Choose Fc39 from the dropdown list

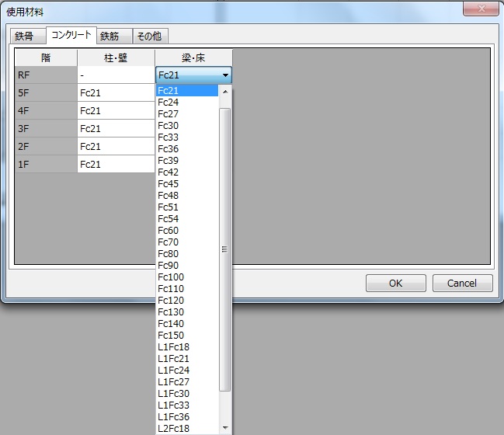click(x=187, y=161)
